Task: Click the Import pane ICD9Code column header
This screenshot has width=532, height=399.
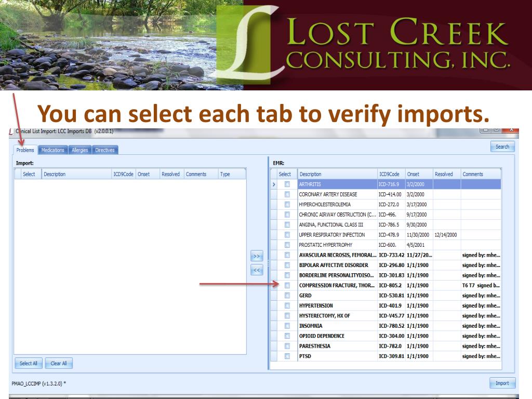Action: (124, 174)
